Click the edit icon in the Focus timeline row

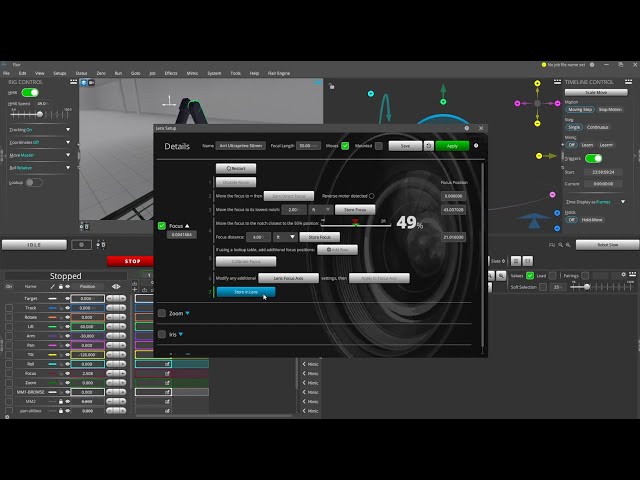pyautogui.click(x=167, y=373)
